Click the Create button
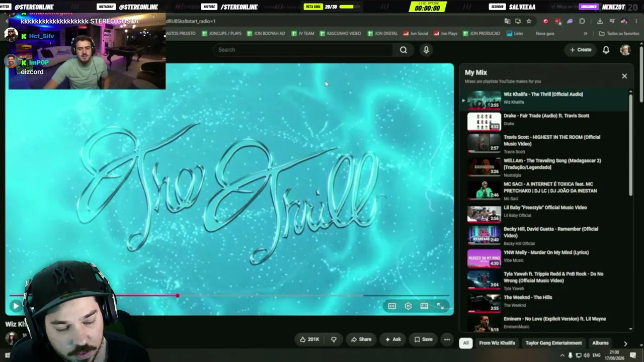 tap(581, 50)
